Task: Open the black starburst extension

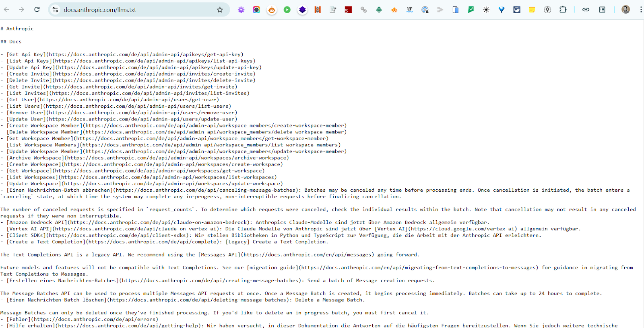Action: coord(486,10)
